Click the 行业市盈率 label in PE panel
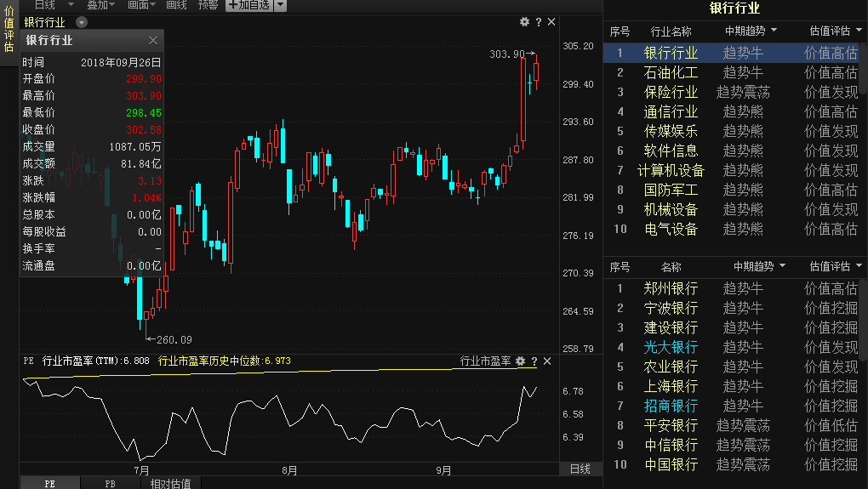This screenshot has height=489, width=868. pyautogui.click(x=485, y=361)
